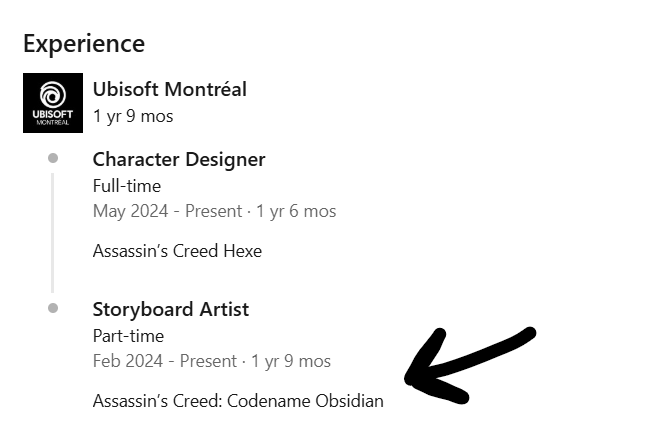Select Storyboard Artist's 1 yr 9 mos duration

[291, 361]
